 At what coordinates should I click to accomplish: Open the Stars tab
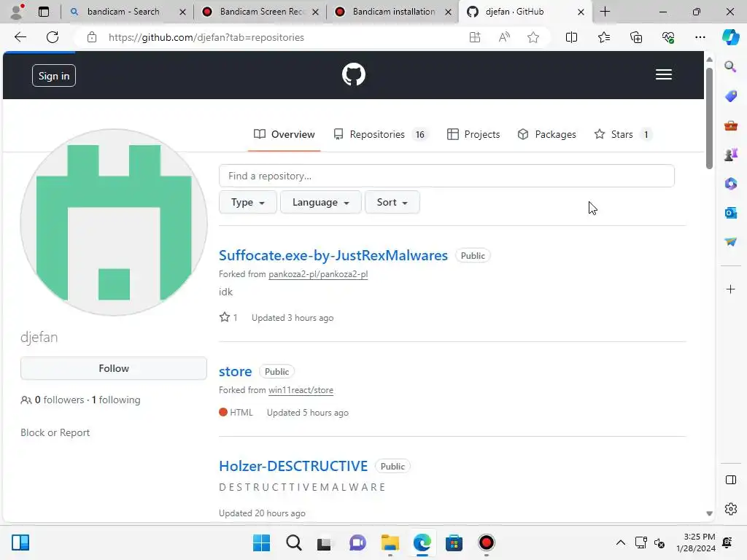623,134
